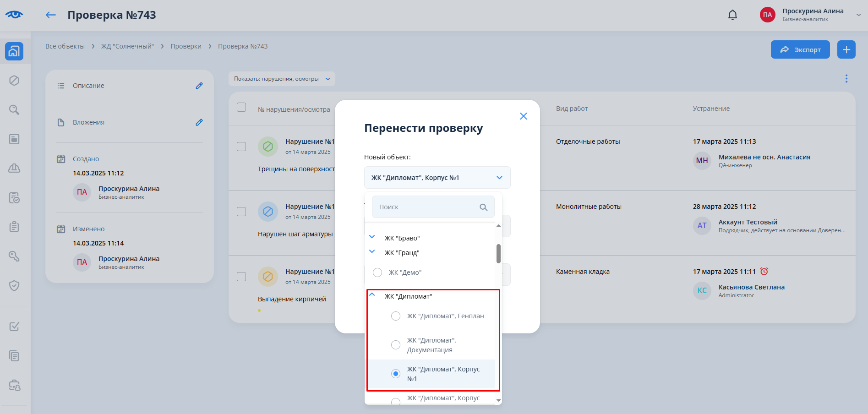This screenshot has width=868, height=414.
Task: Collapse the ЖК "Дипломат" group
Action: pyautogui.click(x=372, y=295)
